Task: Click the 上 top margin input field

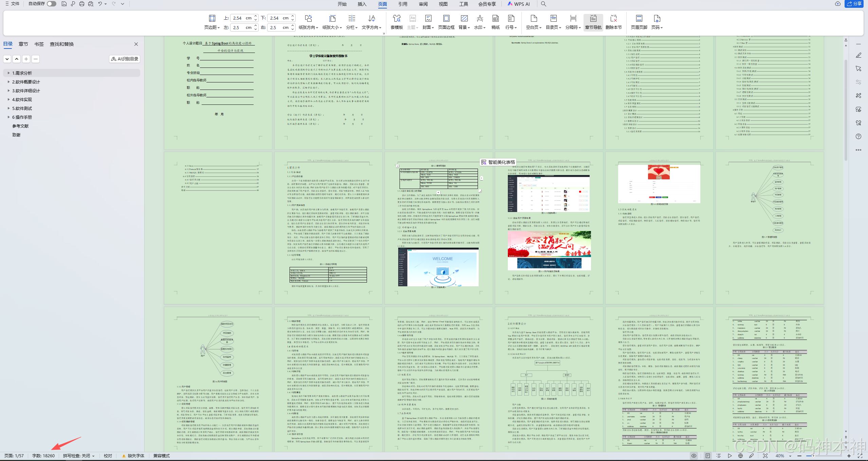Action: 242,18
